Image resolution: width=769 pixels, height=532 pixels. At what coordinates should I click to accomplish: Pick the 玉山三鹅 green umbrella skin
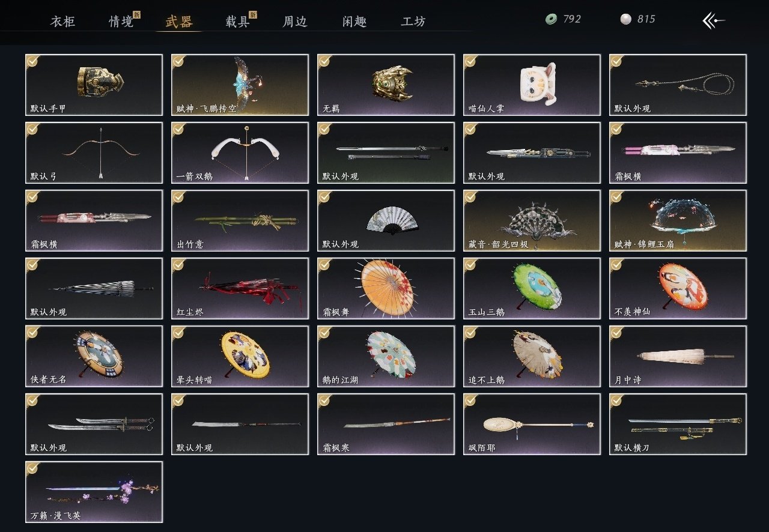point(532,288)
